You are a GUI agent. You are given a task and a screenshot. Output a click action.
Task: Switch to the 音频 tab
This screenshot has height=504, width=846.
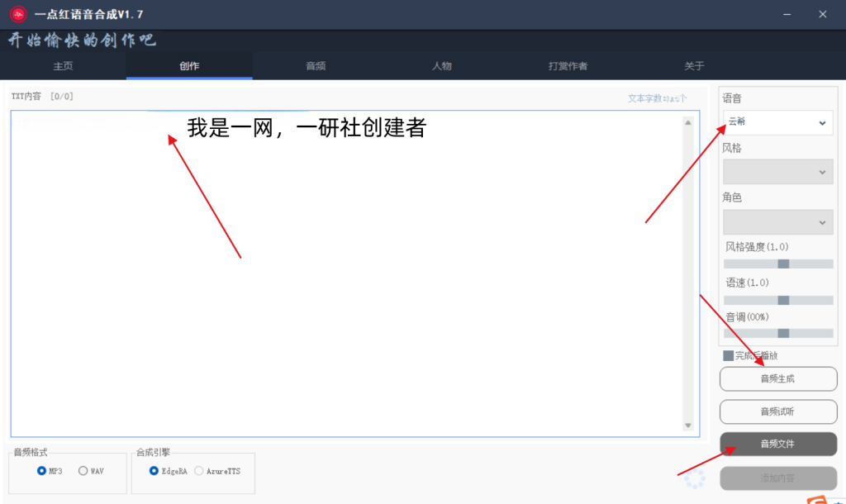(315, 66)
